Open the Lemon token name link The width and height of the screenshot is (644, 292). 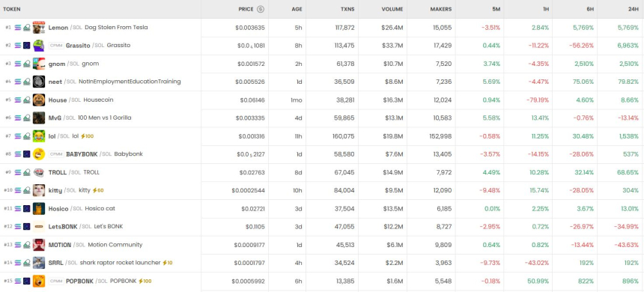coord(58,28)
